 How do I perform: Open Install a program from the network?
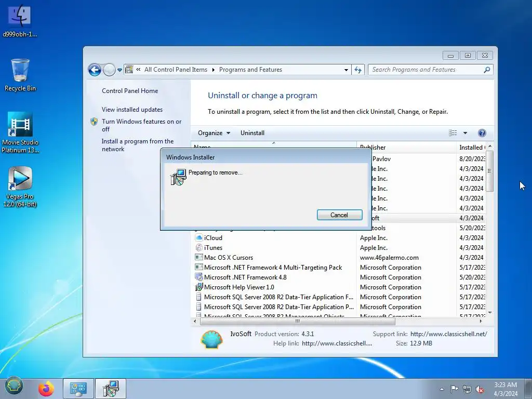click(x=137, y=145)
